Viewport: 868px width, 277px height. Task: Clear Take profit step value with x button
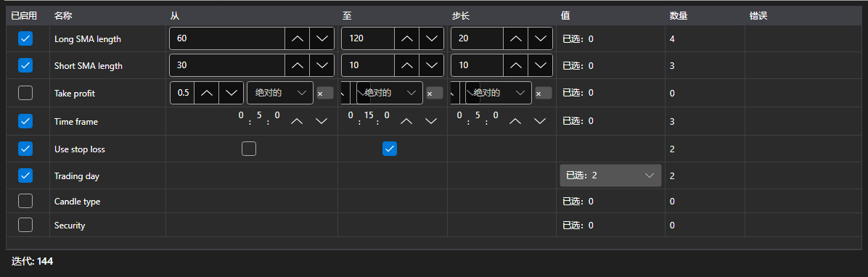click(543, 93)
